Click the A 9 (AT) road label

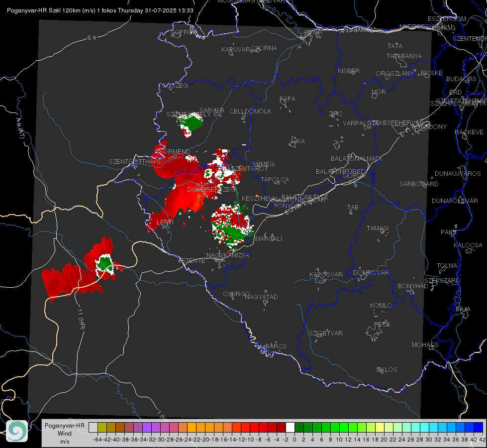tap(20, 128)
